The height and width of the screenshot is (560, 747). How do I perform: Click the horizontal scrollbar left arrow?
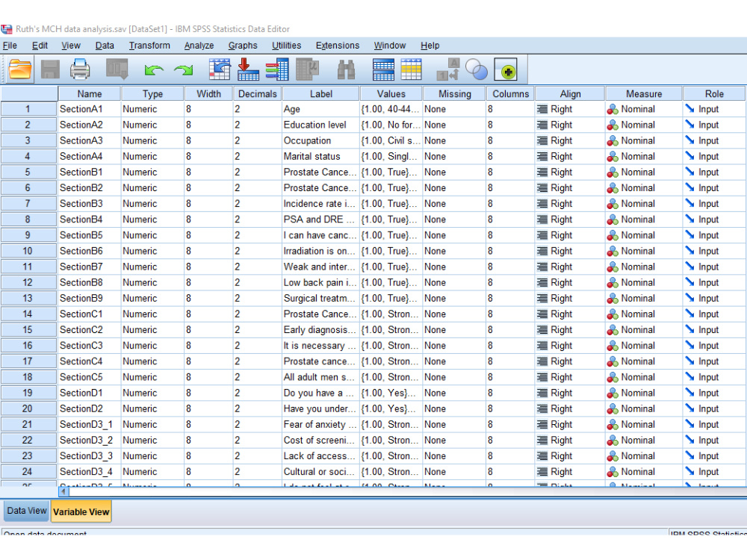(63, 491)
